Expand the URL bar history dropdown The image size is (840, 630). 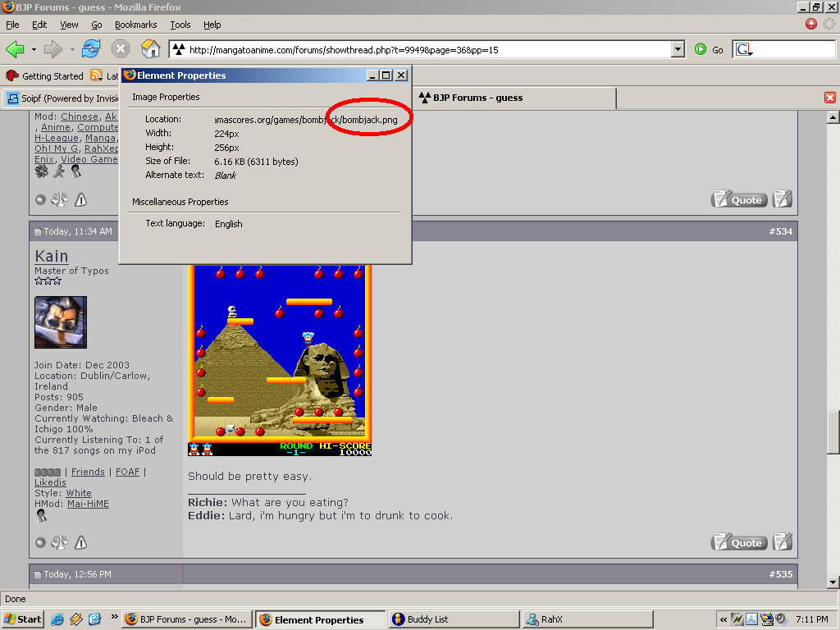[x=678, y=49]
